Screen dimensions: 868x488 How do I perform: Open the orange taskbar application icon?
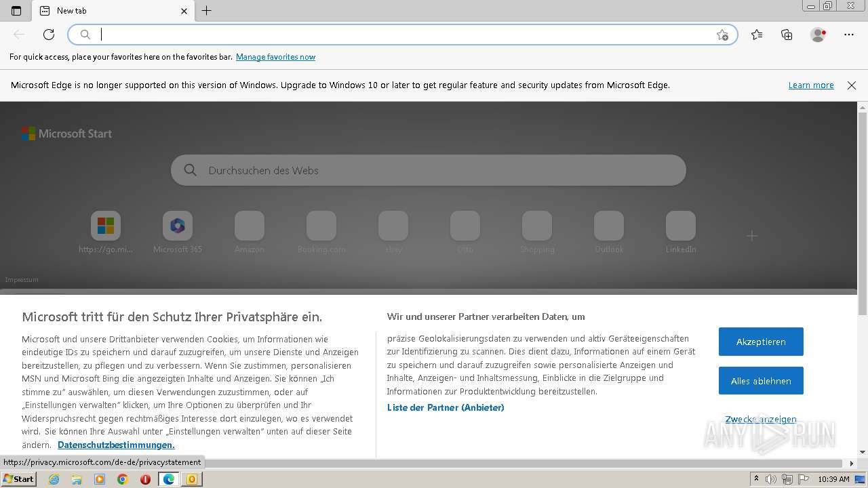(192, 479)
